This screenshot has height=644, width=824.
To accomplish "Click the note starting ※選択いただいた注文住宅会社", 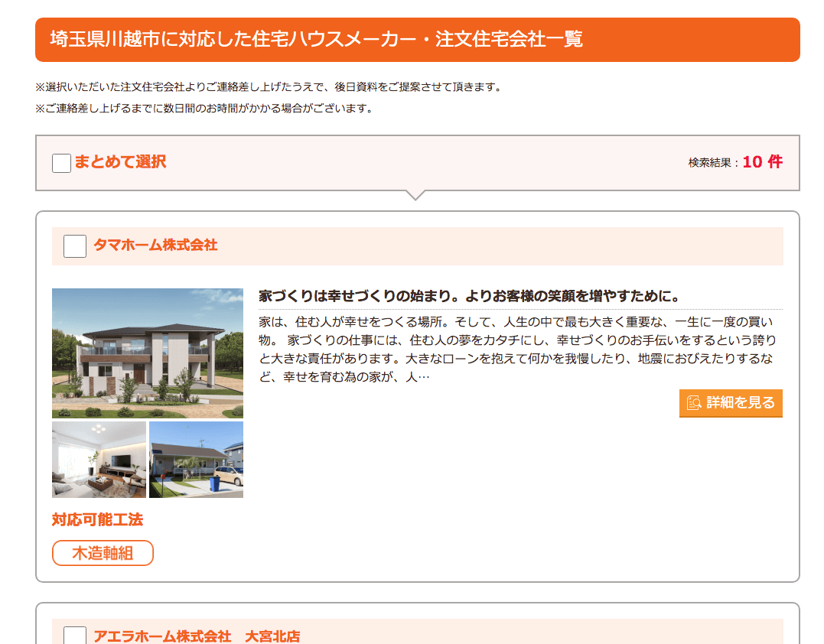I will point(269,87).
